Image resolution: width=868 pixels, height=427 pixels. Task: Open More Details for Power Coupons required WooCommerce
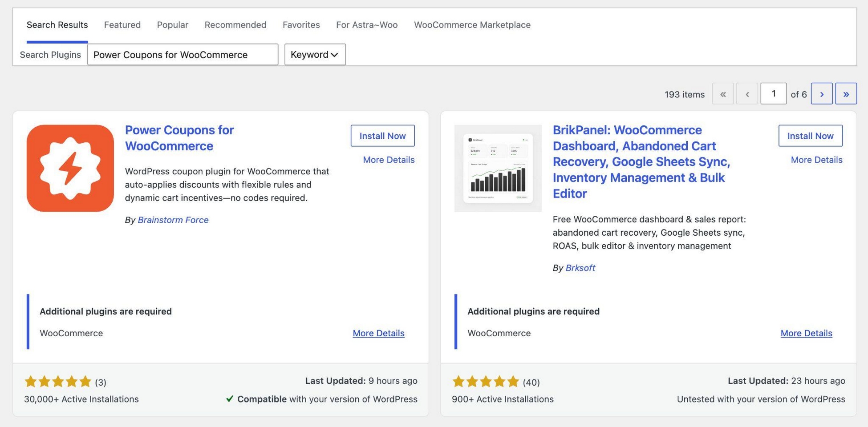pyautogui.click(x=378, y=333)
